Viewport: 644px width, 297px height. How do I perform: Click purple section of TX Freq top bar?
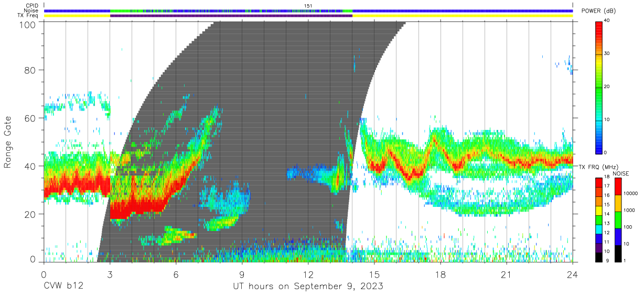(231, 16)
